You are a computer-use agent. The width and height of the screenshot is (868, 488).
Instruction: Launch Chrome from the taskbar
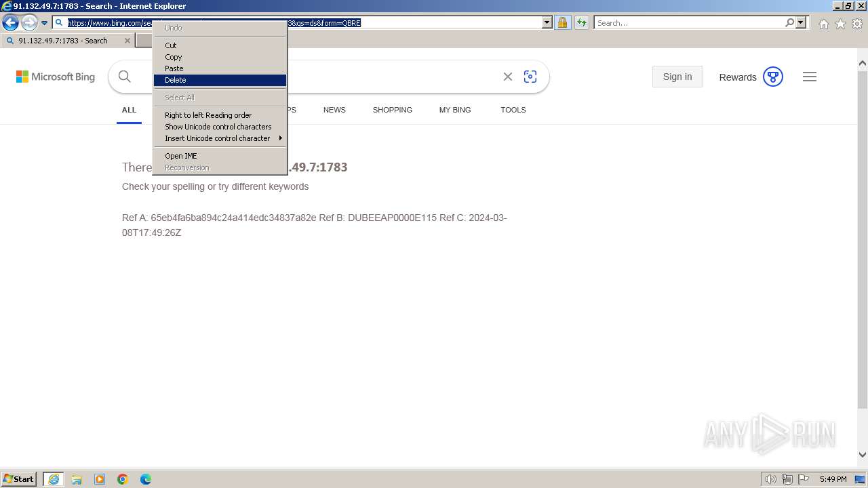[123, 479]
